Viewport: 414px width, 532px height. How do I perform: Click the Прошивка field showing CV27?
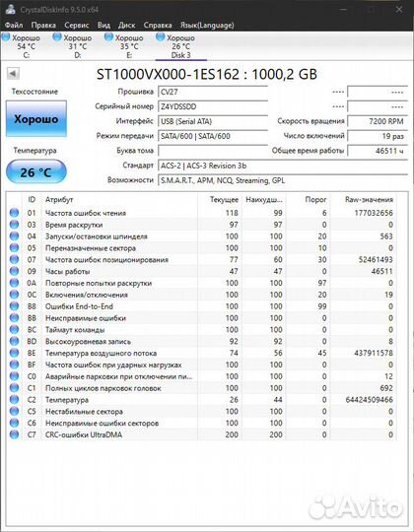(213, 92)
